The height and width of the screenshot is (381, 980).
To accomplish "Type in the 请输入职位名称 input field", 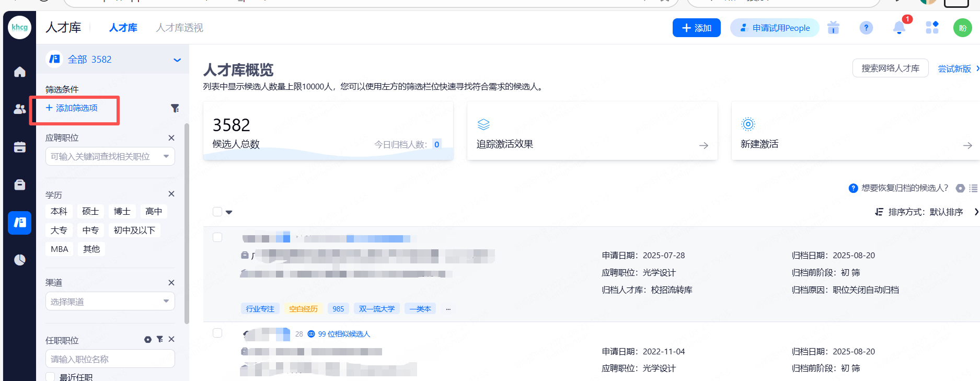I will [x=110, y=359].
